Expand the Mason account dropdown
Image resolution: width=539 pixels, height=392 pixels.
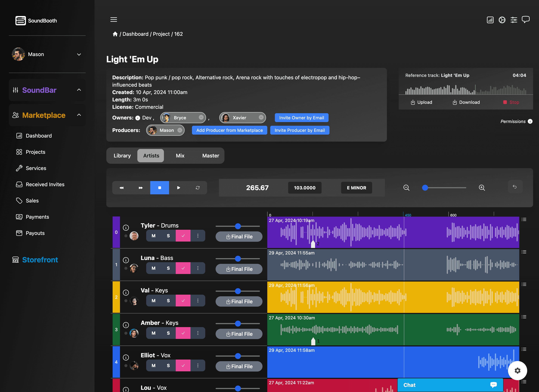click(79, 54)
